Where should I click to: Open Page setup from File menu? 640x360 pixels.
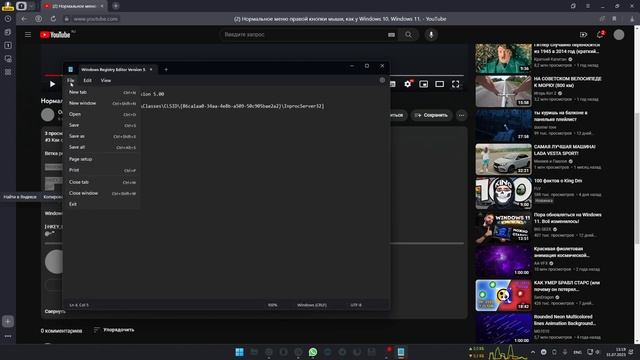point(102,159)
